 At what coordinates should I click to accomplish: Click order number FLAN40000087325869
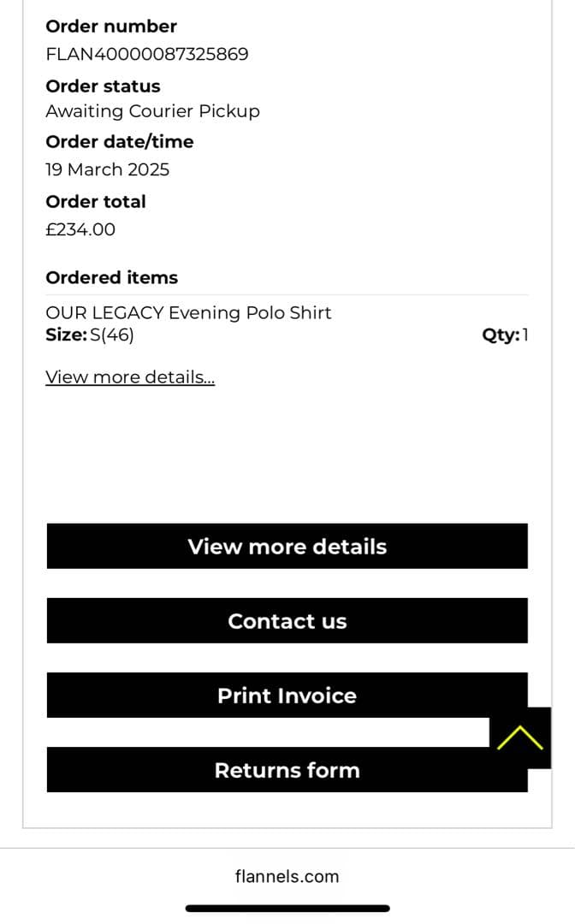147,55
